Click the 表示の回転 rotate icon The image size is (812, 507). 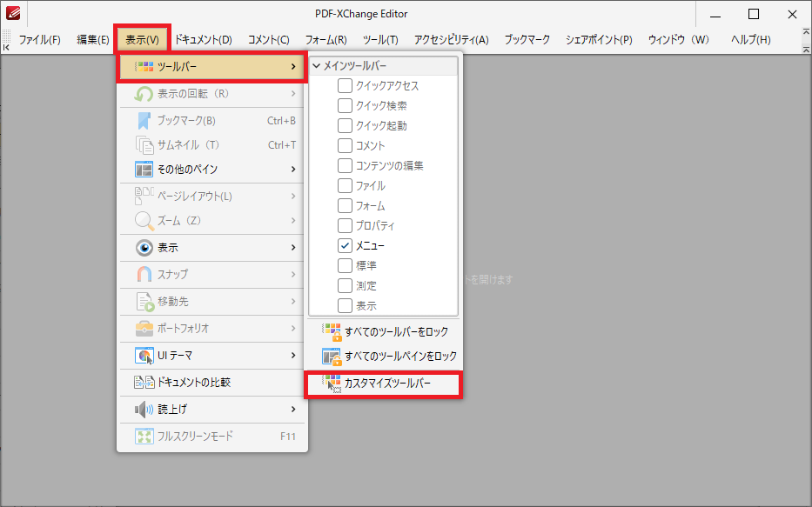(144, 94)
